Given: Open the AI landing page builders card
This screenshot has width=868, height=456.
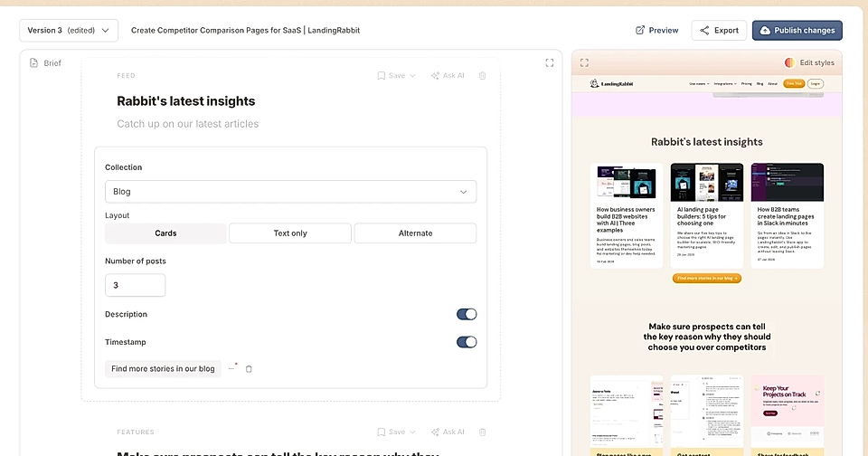Looking at the screenshot, I should pos(707,215).
